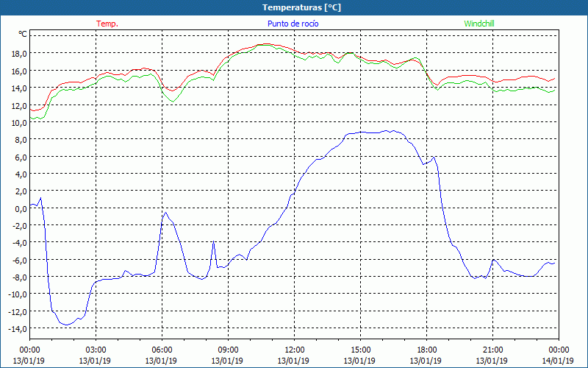Viewport: 588px width, 368px height.
Task: Click the 14,0 y-axis value
Action: click(x=20, y=88)
